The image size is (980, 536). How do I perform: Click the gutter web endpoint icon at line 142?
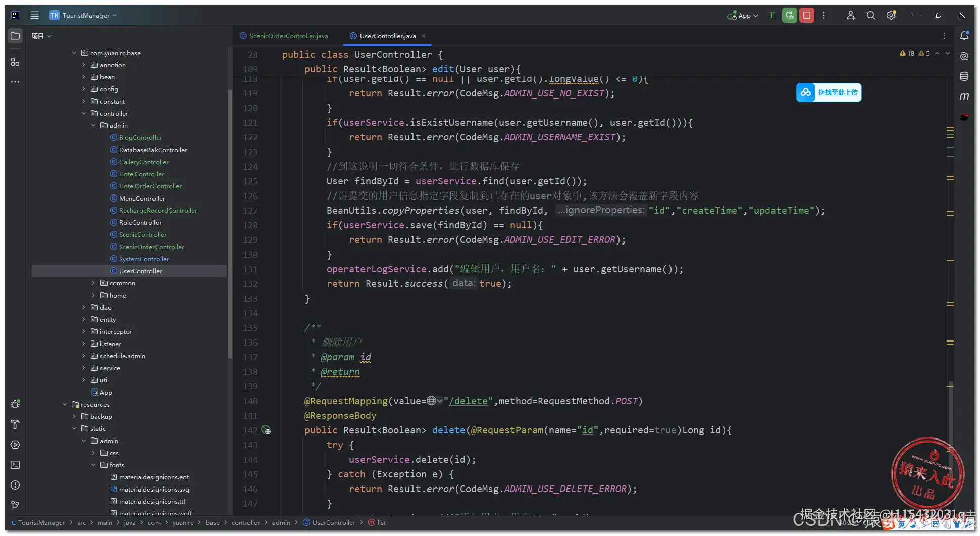266,430
